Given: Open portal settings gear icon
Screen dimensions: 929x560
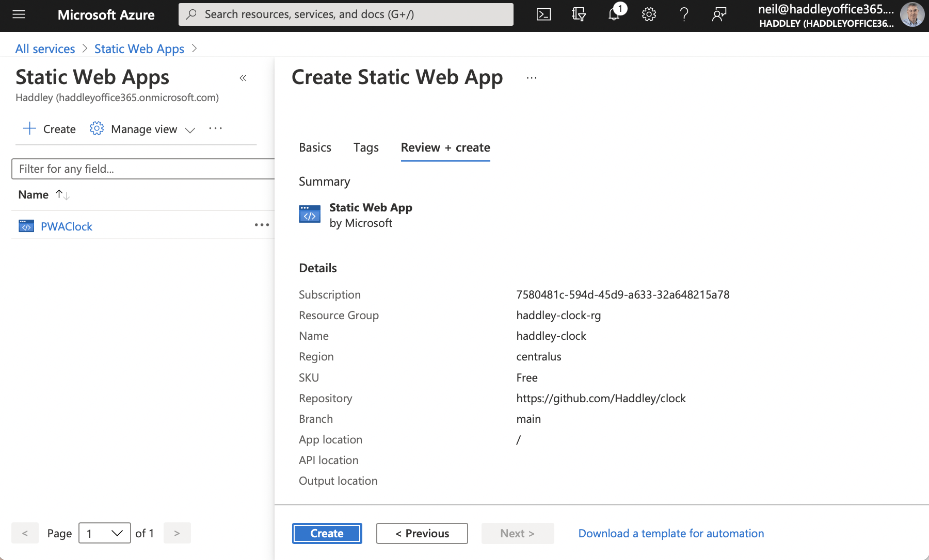Looking at the screenshot, I should (x=649, y=14).
